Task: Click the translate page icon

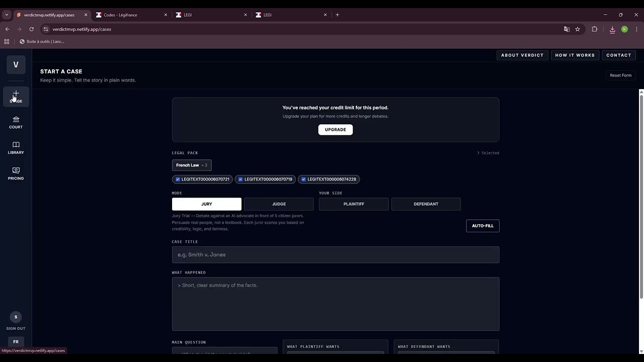Action: 567,29
